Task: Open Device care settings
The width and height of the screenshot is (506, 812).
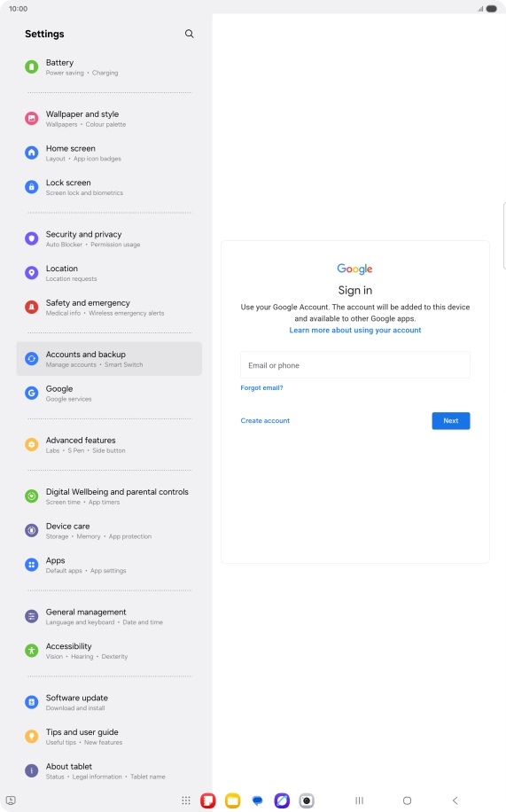Action: click(x=109, y=530)
